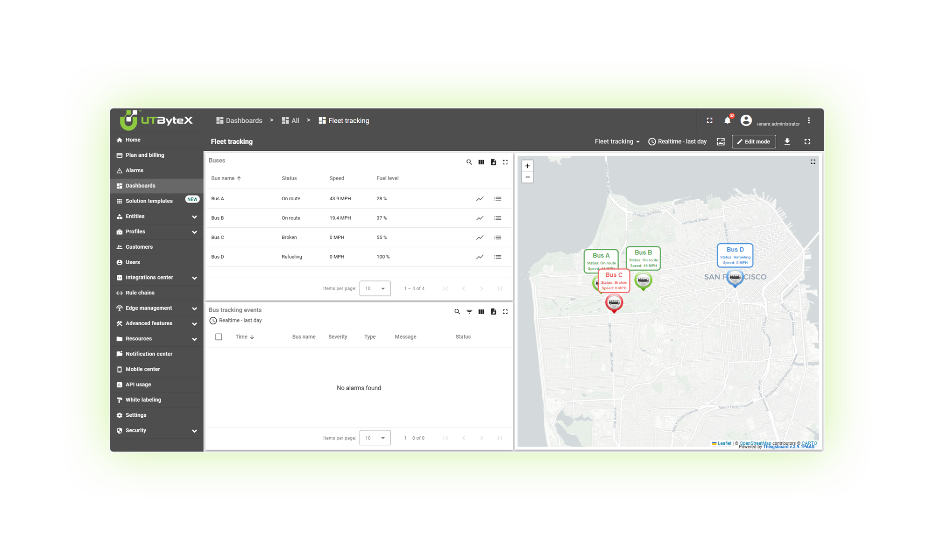Open the Fleet tracking dashboard state dropdown

pos(617,141)
